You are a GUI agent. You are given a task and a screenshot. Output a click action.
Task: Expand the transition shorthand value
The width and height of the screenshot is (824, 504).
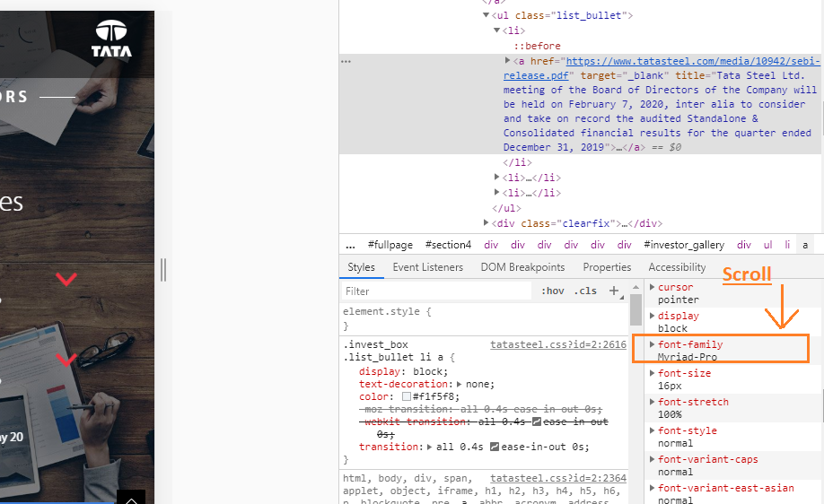tap(429, 447)
